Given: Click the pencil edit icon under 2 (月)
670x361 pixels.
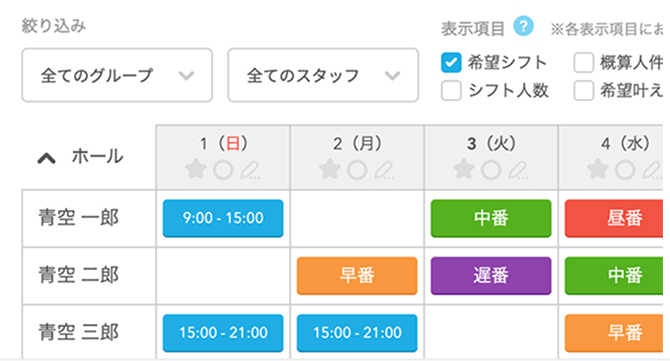Looking at the screenshot, I should [x=385, y=170].
